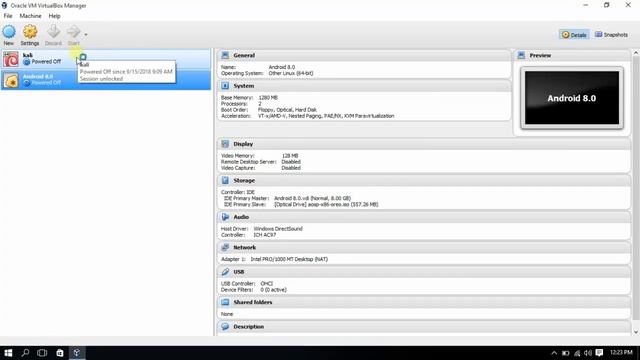Click the Network section icon
Image resolution: width=640 pixels, height=360 pixels.
(x=225, y=247)
